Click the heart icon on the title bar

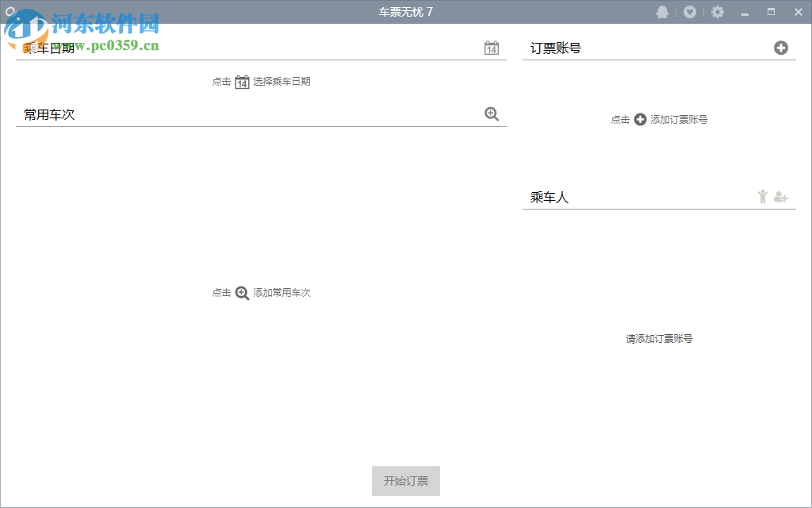point(690,11)
